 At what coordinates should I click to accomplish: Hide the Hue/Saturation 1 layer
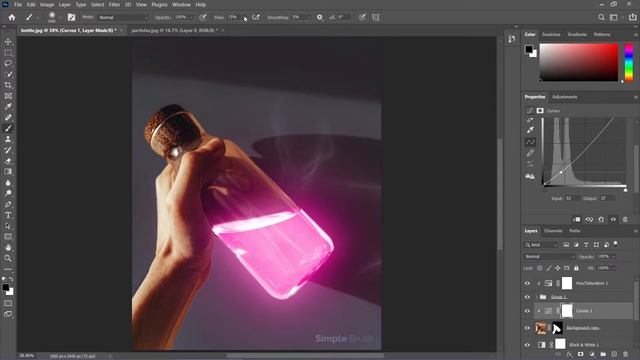(x=527, y=283)
